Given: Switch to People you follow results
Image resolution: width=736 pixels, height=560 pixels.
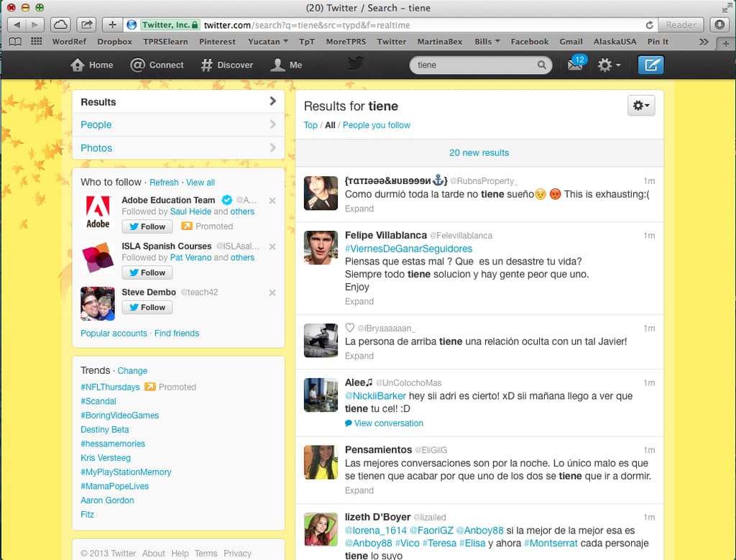Looking at the screenshot, I should point(377,125).
